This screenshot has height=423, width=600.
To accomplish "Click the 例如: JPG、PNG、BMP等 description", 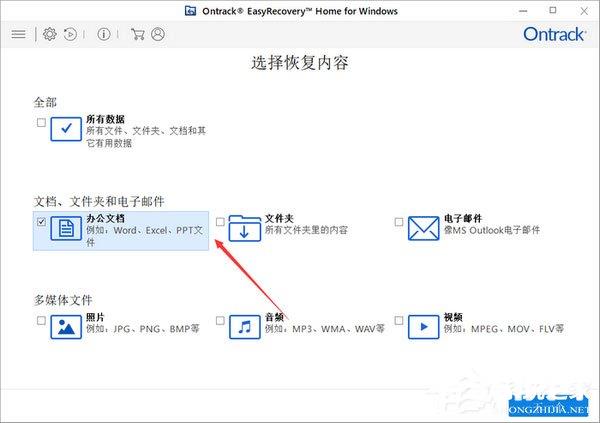I will coord(143,329).
